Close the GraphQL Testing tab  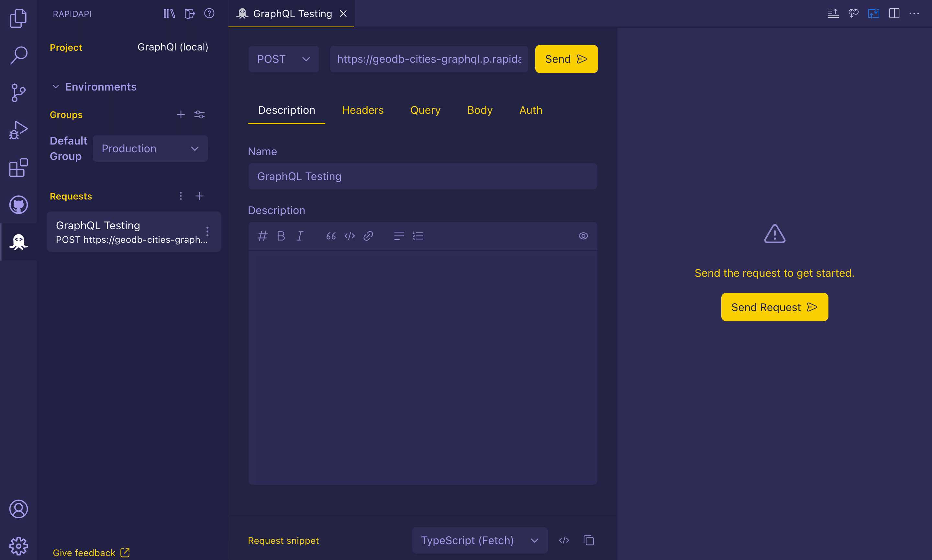point(343,14)
